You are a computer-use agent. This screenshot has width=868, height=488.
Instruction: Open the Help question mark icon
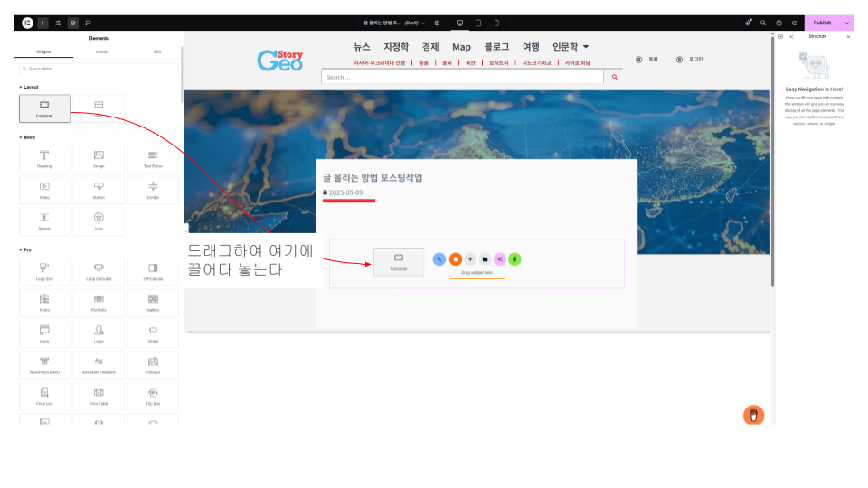tap(778, 23)
